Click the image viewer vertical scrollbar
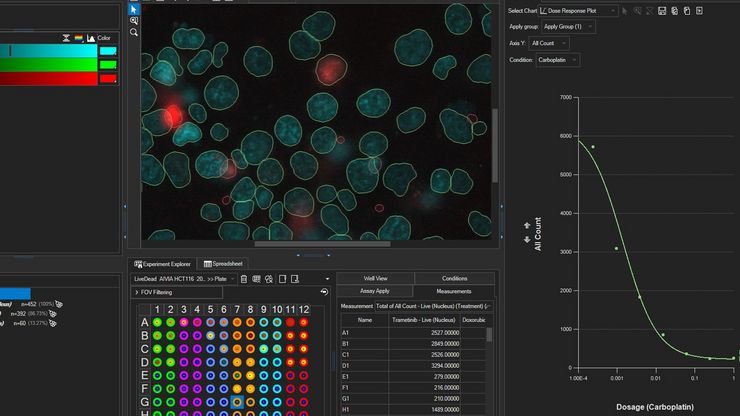 point(495,145)
